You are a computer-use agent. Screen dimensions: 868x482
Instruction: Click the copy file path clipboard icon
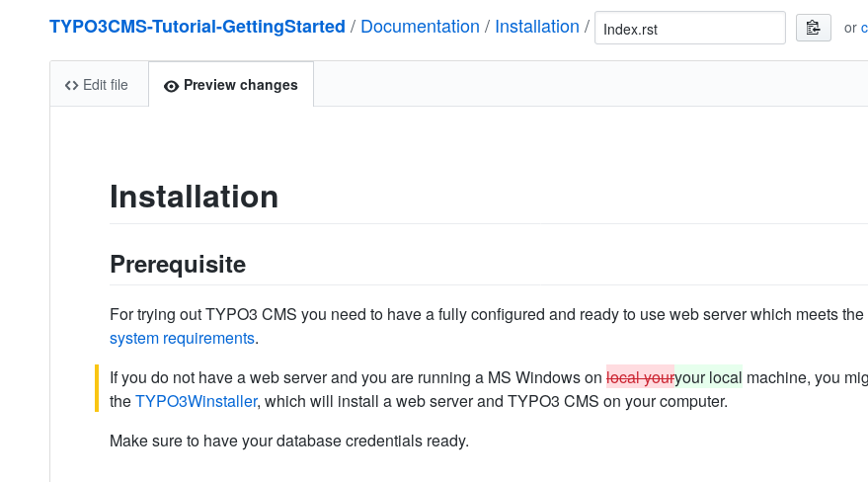(x=813, y=28)
